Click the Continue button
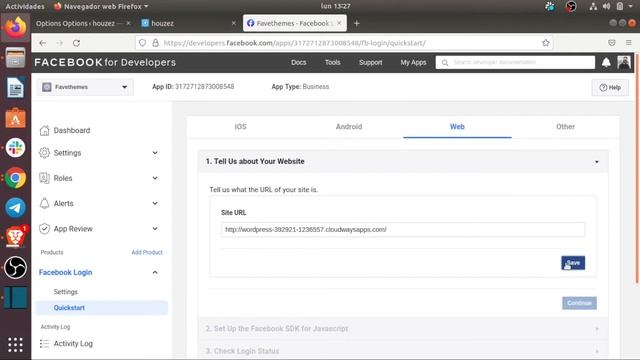 tap(579, 303)
